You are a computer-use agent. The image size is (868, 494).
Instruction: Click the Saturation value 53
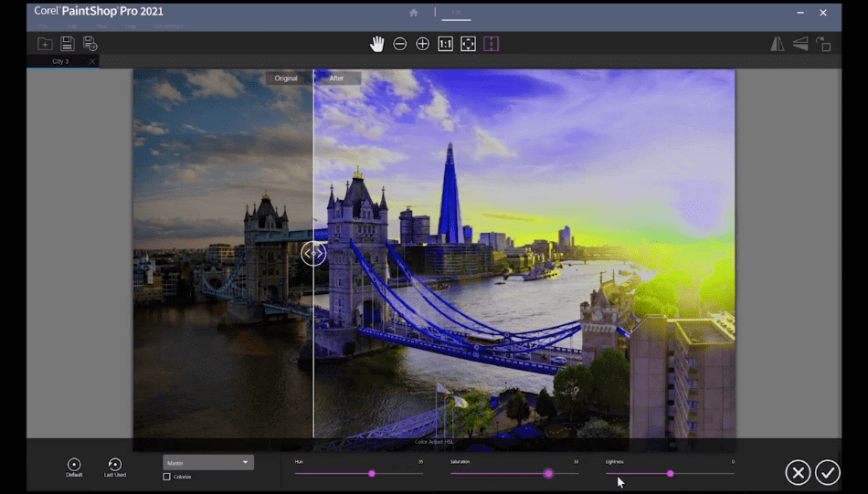pos(577,461)
